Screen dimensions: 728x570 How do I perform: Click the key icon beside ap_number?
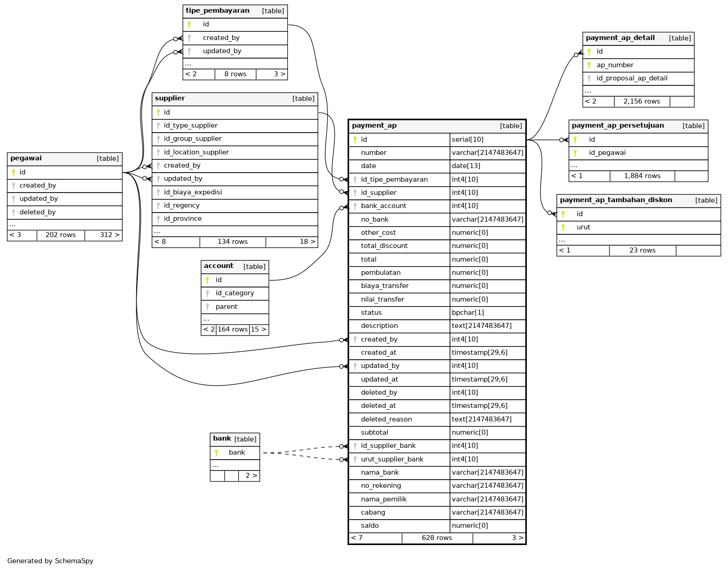(589, 65)
